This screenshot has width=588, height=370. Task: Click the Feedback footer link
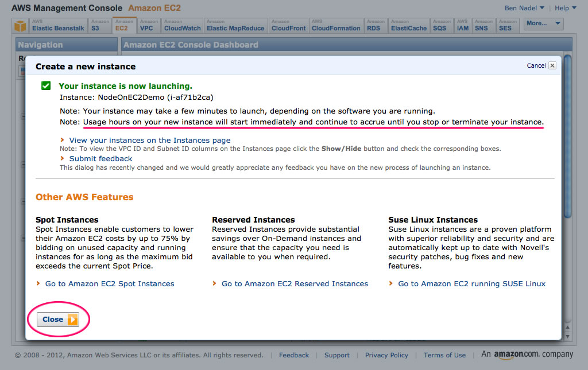[294, 355]
